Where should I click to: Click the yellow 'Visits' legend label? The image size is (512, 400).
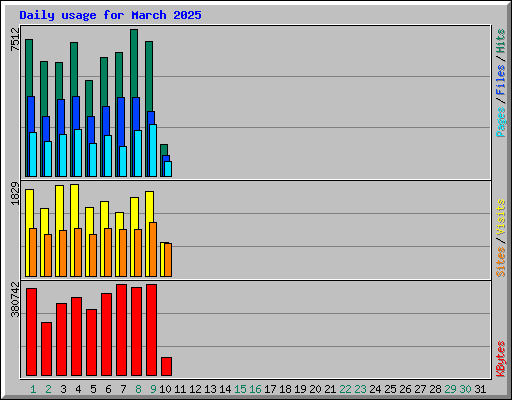(500, 218)
